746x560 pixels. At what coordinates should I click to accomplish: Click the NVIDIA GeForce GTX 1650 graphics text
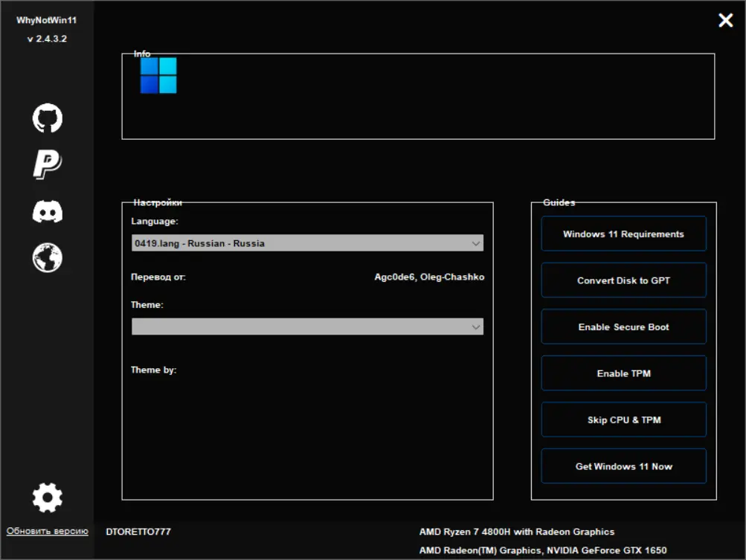point(607,550)
